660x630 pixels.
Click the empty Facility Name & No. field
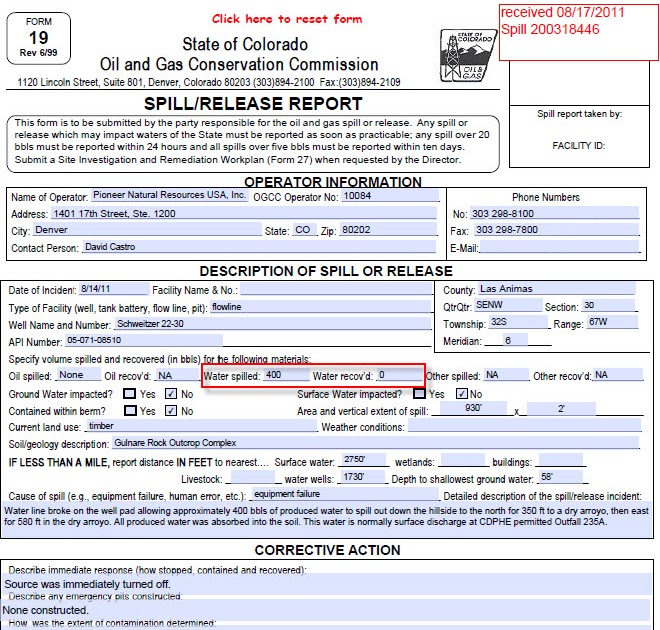coord(337,289)
